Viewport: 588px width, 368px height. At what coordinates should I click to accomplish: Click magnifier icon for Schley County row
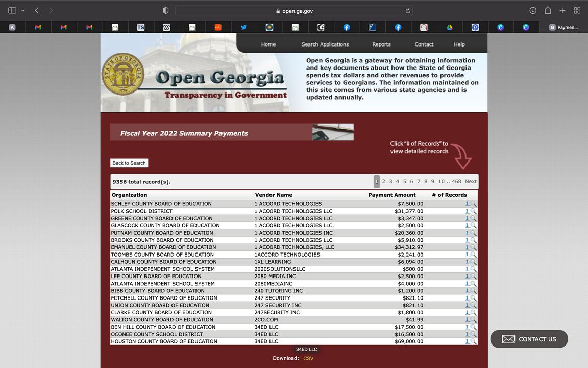473,204
